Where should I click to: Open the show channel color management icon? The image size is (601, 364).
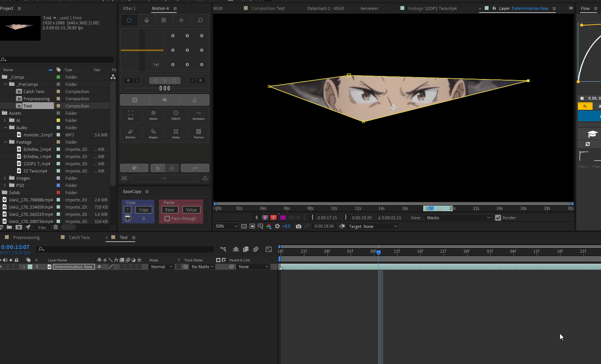269,226
